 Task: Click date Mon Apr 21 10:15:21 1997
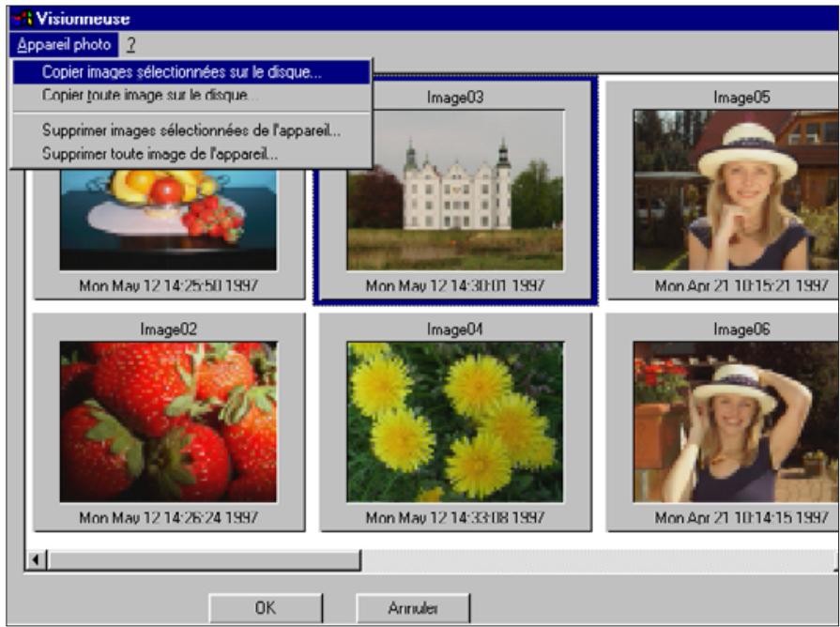741,285
